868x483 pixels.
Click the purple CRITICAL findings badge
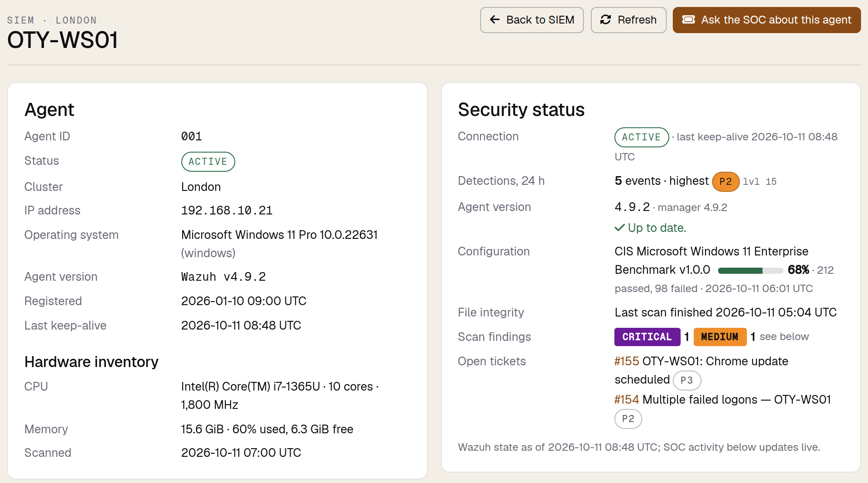(x=647, y=337)
